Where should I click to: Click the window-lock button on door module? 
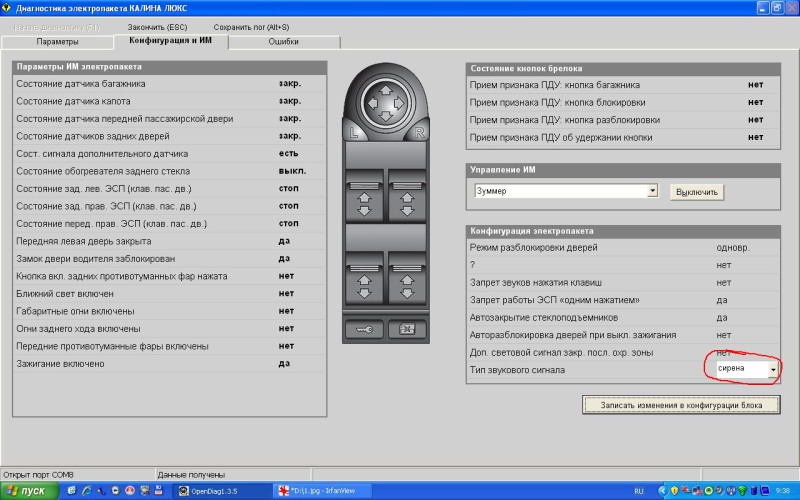point(407,329)
